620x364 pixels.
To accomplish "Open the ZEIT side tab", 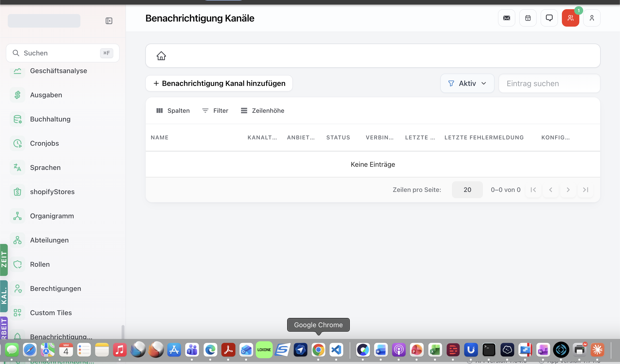I will [4, 260].
